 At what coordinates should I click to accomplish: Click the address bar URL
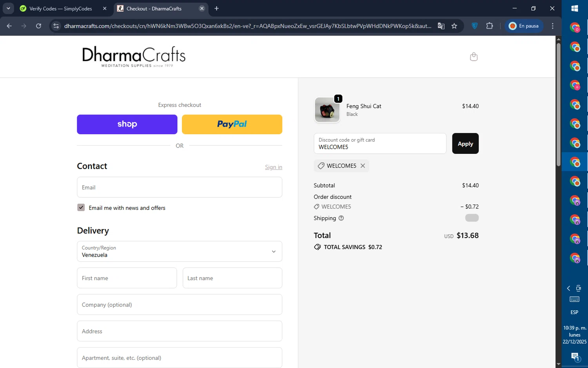(248, 26)
